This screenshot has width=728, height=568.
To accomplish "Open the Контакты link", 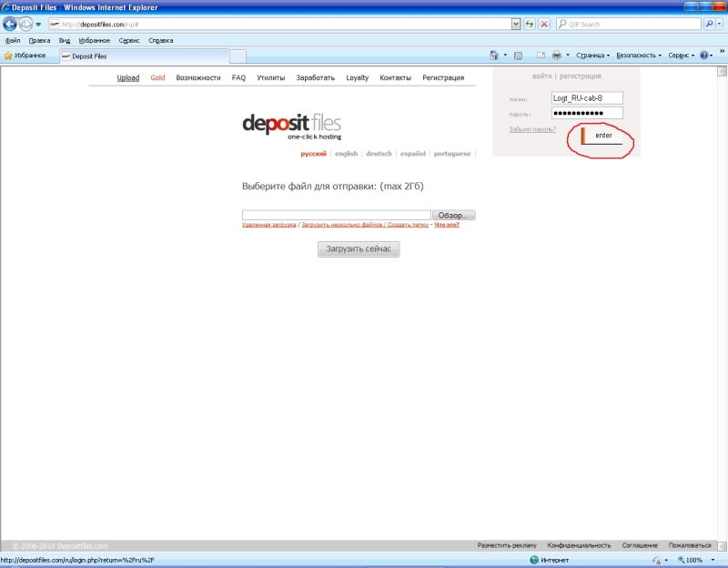I will point(395,77).
